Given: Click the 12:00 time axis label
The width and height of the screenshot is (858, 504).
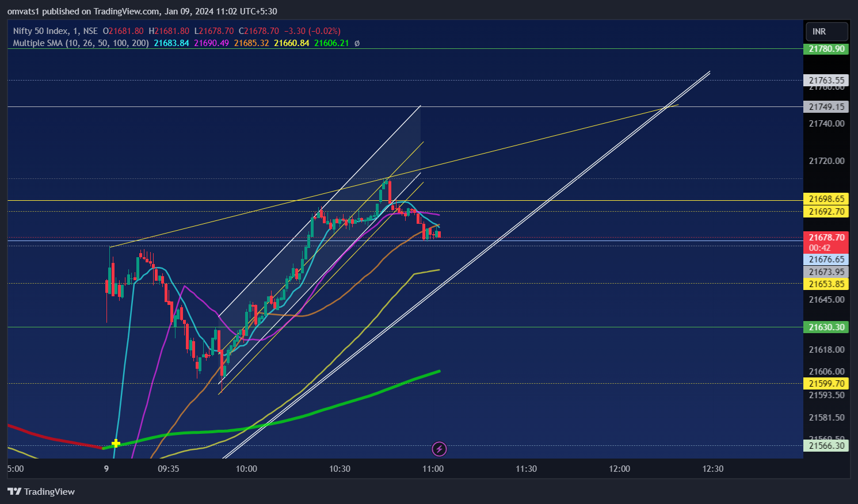Looking at the screenshot, I should [x=620, y=469].
